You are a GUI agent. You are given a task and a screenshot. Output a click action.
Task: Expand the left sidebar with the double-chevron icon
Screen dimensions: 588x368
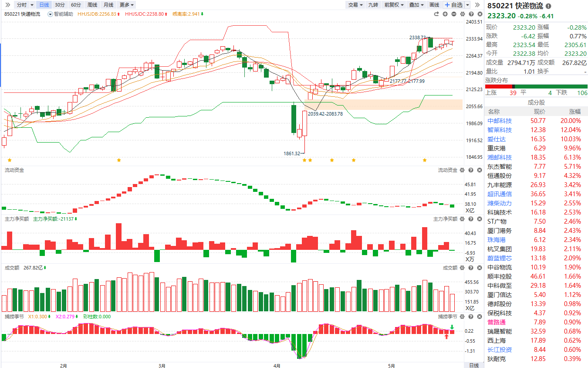pos(7,5)
